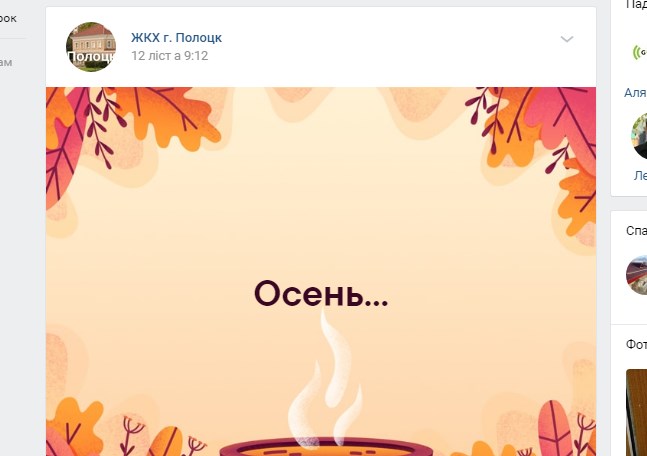
Task: Open the Аля link in right sidebar
Action: 635,93
